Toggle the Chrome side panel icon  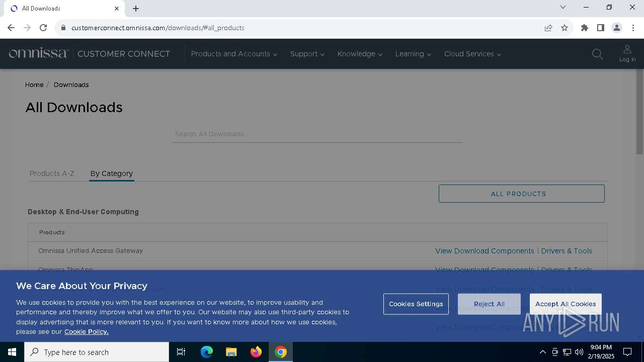click(601, 28)
